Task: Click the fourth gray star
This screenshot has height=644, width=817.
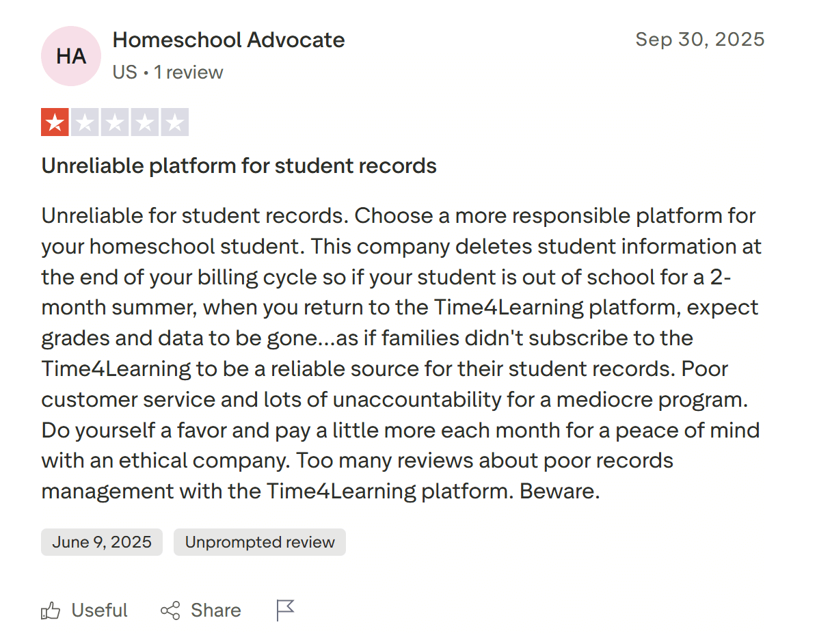Action: [x=145, y=122]
